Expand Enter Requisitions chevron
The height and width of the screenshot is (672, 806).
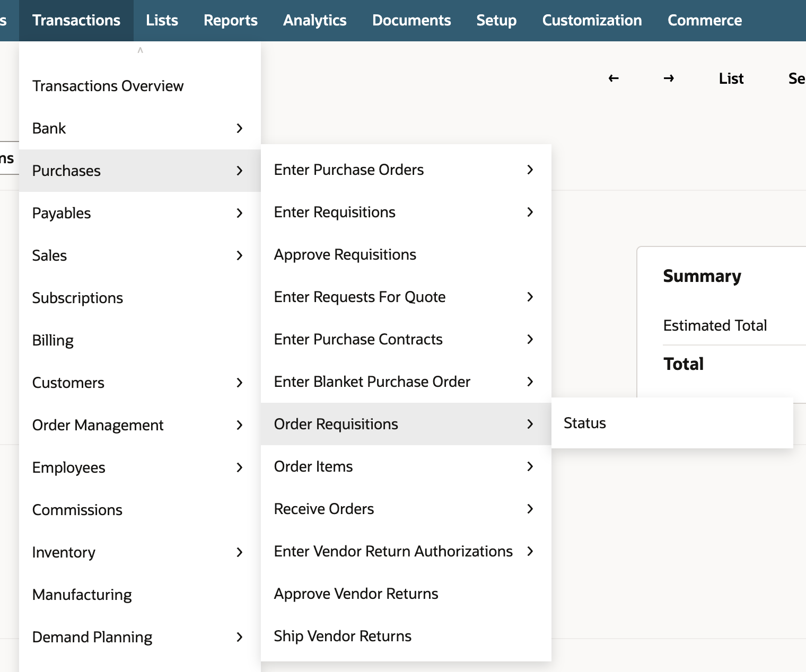click(530, 212)
